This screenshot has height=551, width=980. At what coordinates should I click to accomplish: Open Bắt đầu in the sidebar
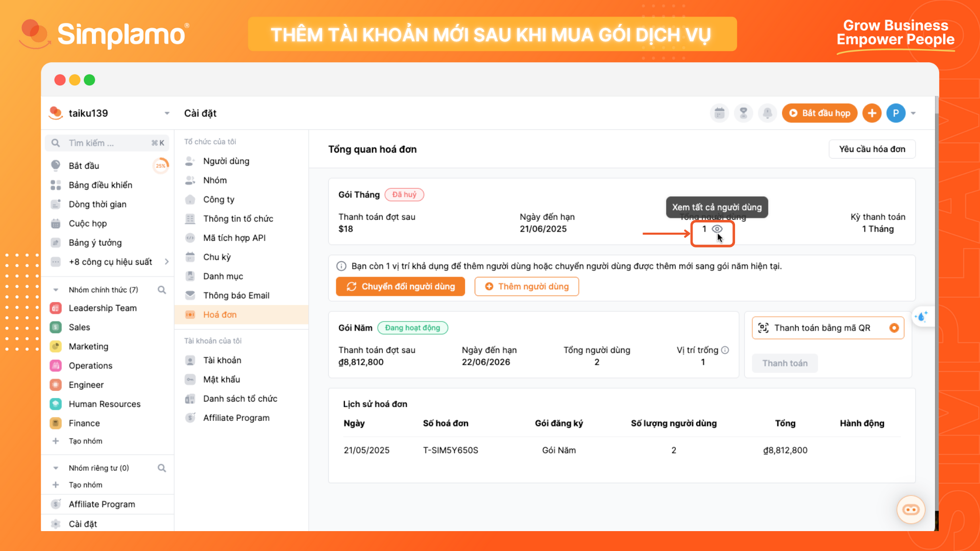(84, 165)
